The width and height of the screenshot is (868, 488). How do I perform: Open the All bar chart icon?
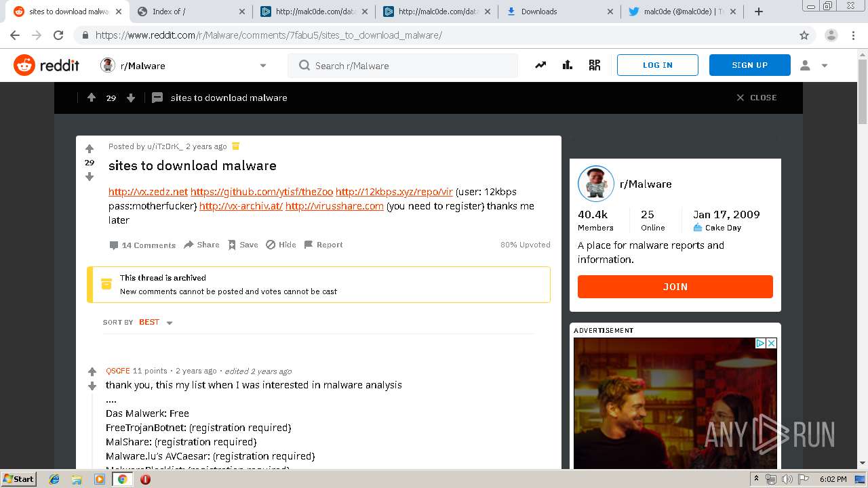click(568, 65)
